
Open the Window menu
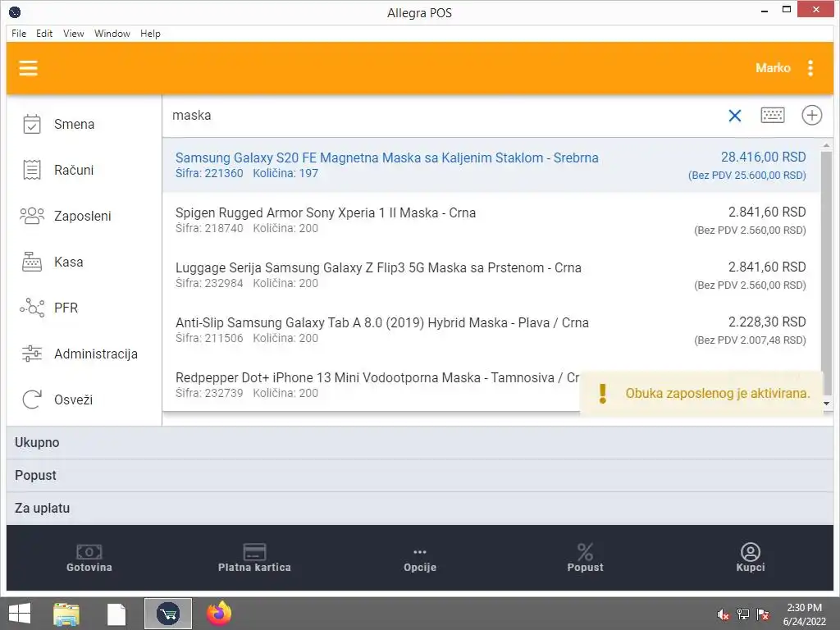pos(112,33)
